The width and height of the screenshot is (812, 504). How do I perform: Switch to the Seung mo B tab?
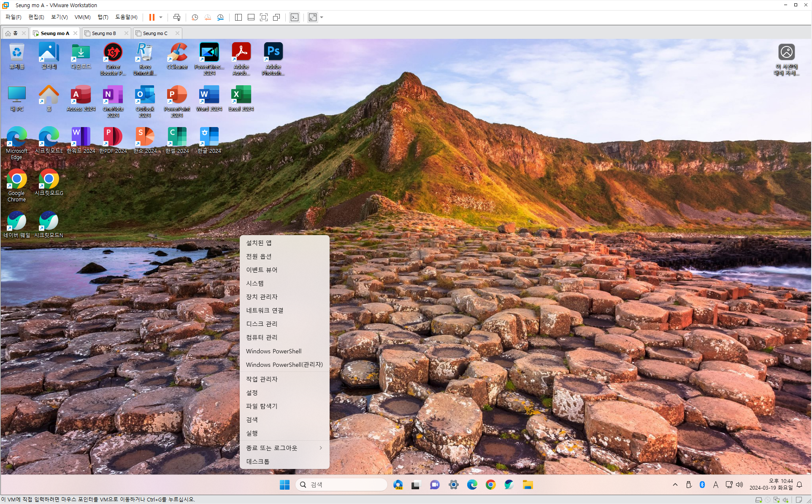tap(104, 33)
